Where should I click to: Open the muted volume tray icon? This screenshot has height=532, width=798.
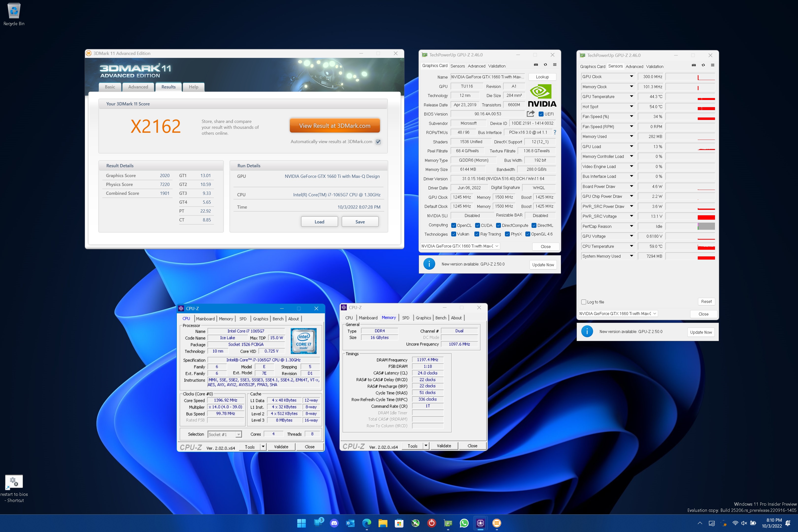coord(744,523)
